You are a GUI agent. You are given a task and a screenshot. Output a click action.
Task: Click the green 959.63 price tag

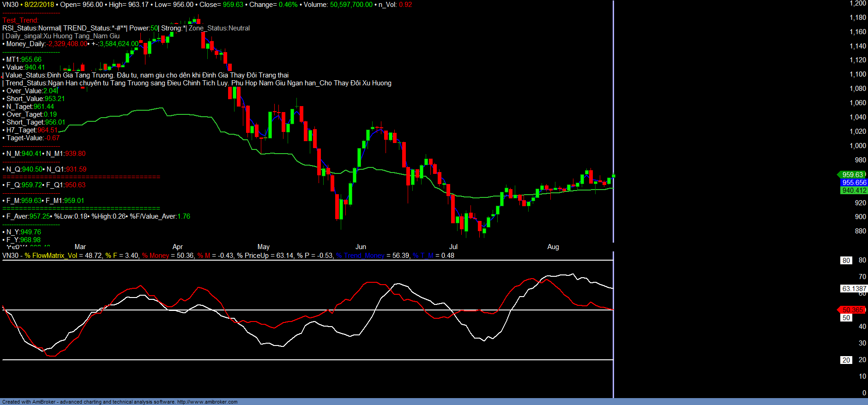(x=852, y=175)
